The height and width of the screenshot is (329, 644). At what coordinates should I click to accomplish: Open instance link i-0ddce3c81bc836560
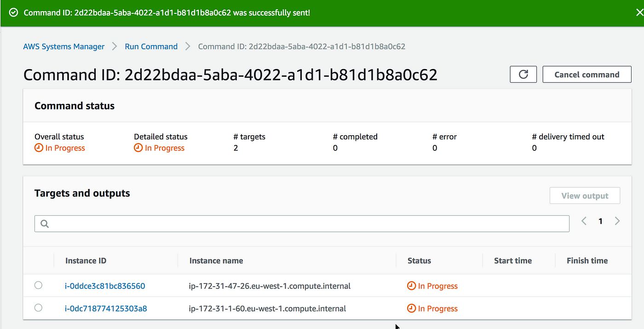click(105, 286)
